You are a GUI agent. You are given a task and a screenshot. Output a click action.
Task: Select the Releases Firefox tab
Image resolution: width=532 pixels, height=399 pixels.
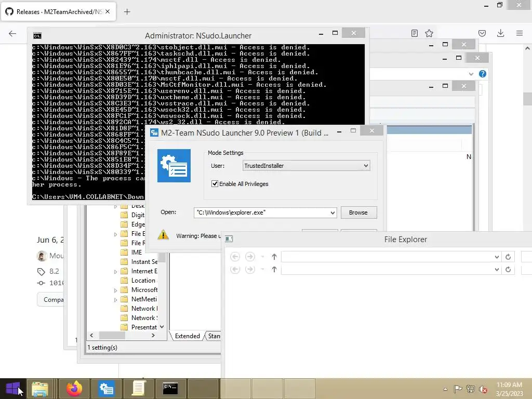click(x=59, y=12)
